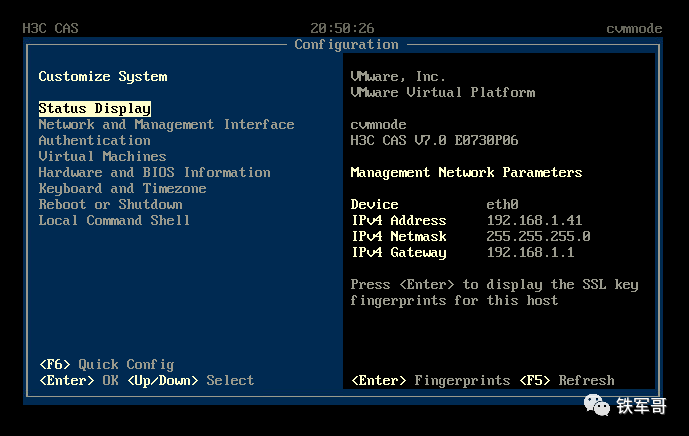The width and height of the screenshot is (689, 436).
Task: Click the Management Network Parameters heading
Action: [466, 173]
